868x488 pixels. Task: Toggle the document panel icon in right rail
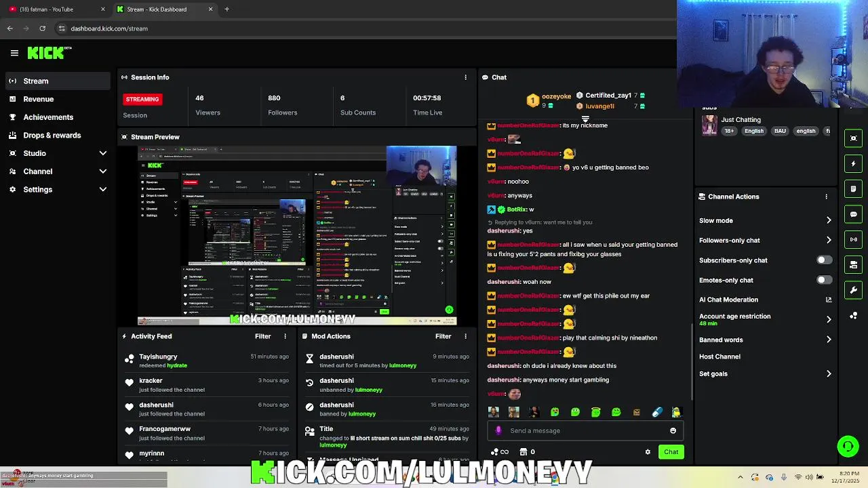tap(854, 188)
